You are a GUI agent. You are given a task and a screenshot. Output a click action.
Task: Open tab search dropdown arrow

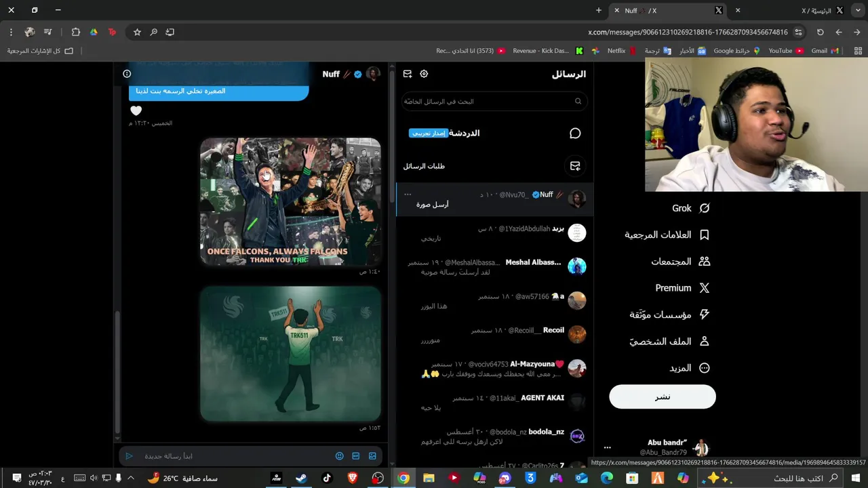(x=858, y=10)
